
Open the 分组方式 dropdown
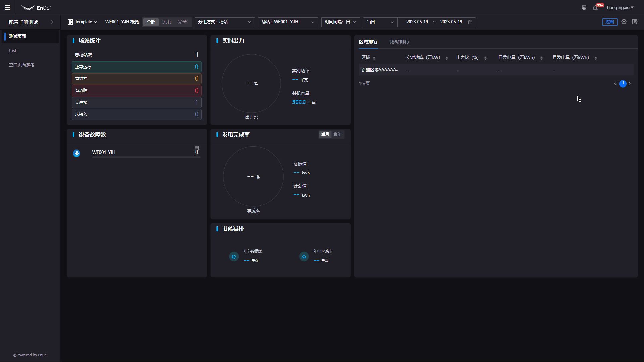224,22
